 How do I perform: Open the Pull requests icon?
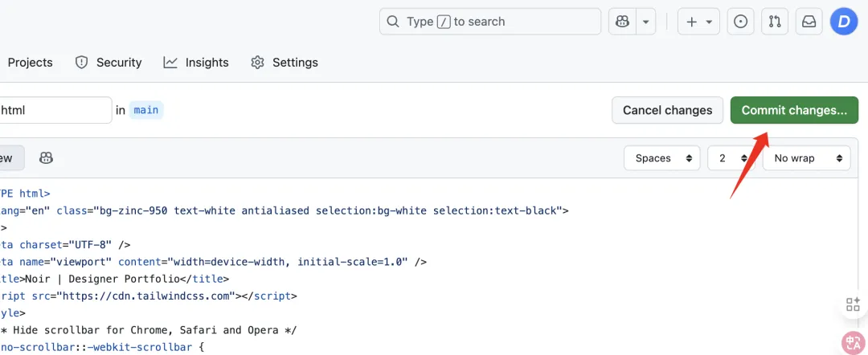tap(775, 22)
